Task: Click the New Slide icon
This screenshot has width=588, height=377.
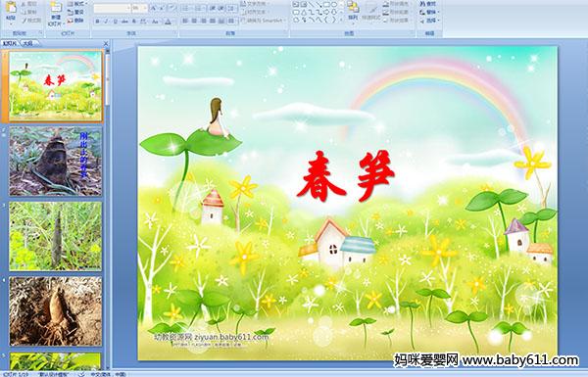Action: click(x=56, y=13)
